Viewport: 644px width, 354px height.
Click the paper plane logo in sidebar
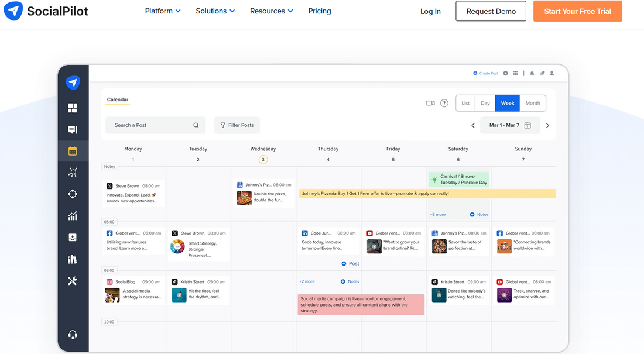pos(73,83)
